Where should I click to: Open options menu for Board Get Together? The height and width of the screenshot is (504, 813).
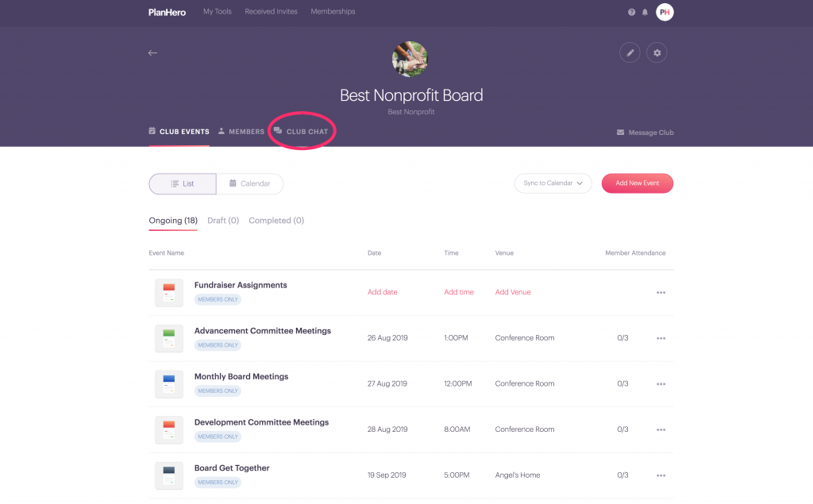pyautogui.click(x=661, y=475)
